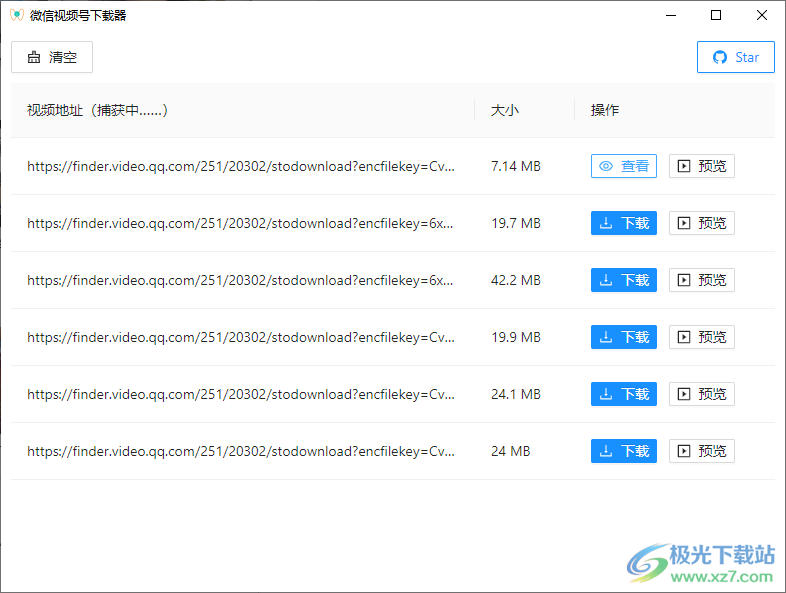
Task: Maximize the 微信视频号下载器 window
Action: point(716,16)
